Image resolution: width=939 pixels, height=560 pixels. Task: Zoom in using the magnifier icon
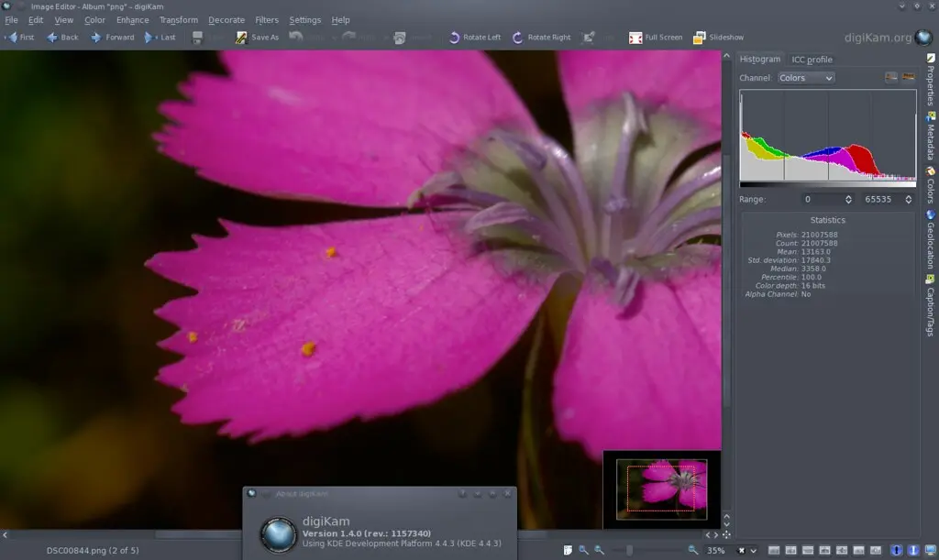click(693, 551)
